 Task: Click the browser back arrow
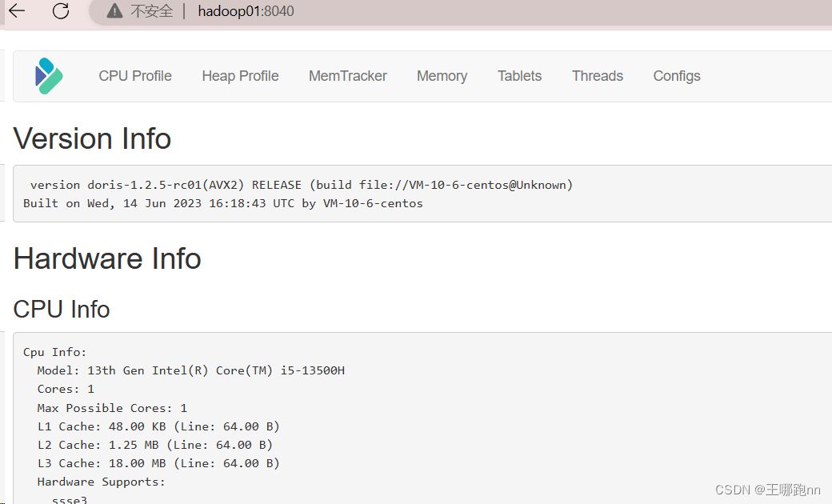point(17,10)
